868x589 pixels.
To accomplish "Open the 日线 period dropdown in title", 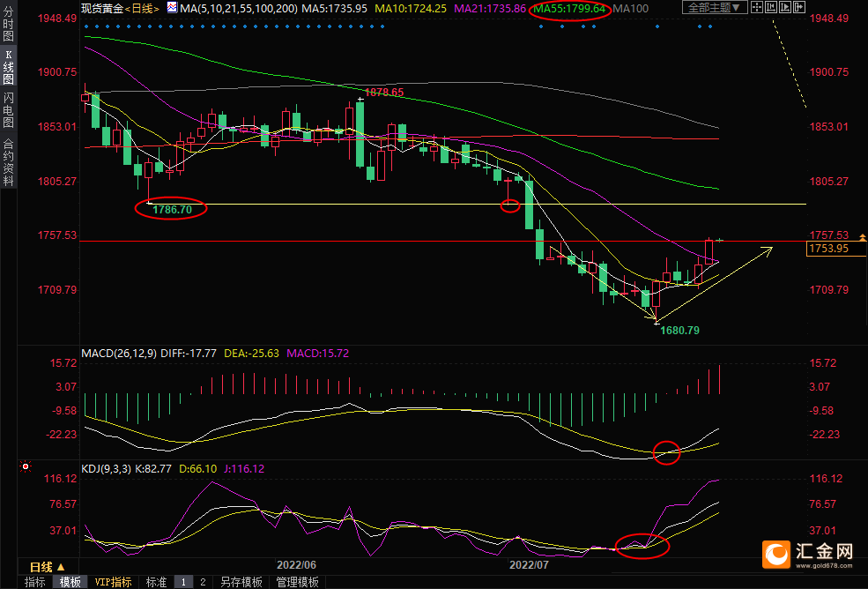I will click(x=142, y=8).
